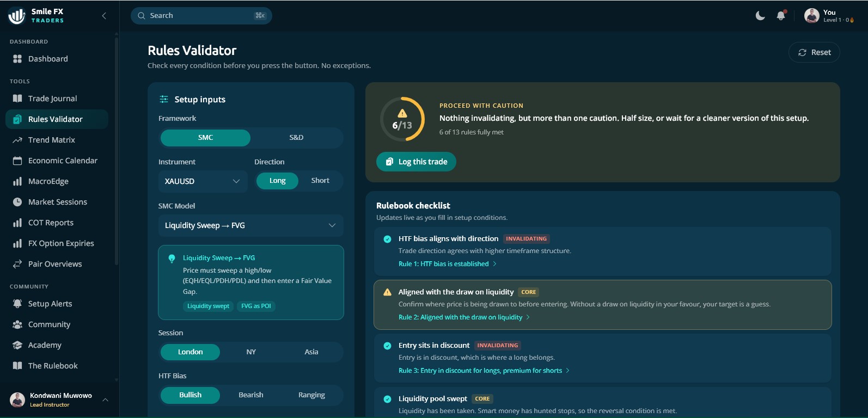Open Rule 2: Aligned with the draw link
Screen dimensions: 868x418
pyautogui.click(x=464, y=317)
